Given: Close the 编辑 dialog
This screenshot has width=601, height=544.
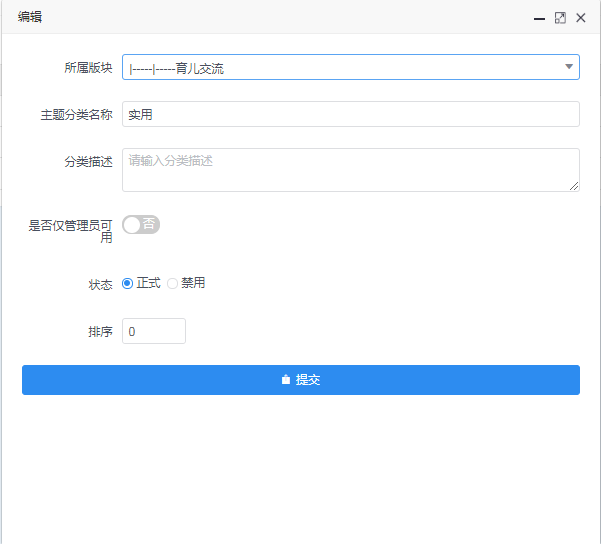Looking at the screenshot, I should click(581, 18).
